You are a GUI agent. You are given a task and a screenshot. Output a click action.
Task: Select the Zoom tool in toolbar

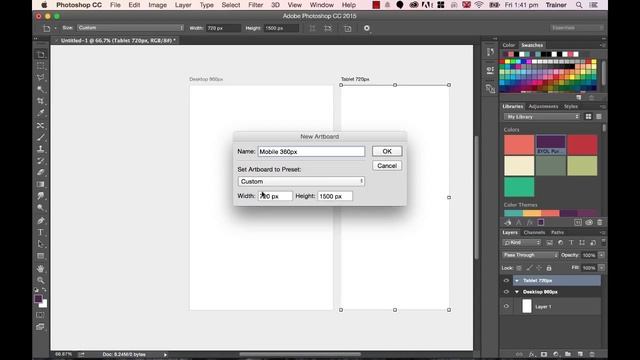(40, 280)
